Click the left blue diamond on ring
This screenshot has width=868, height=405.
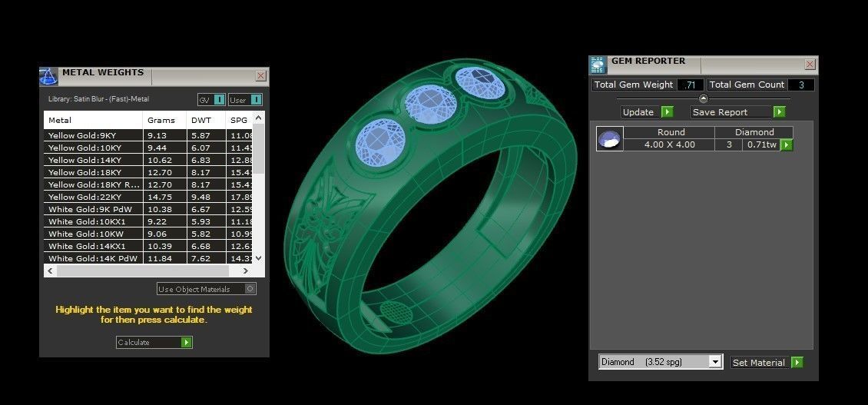[379, 143]
